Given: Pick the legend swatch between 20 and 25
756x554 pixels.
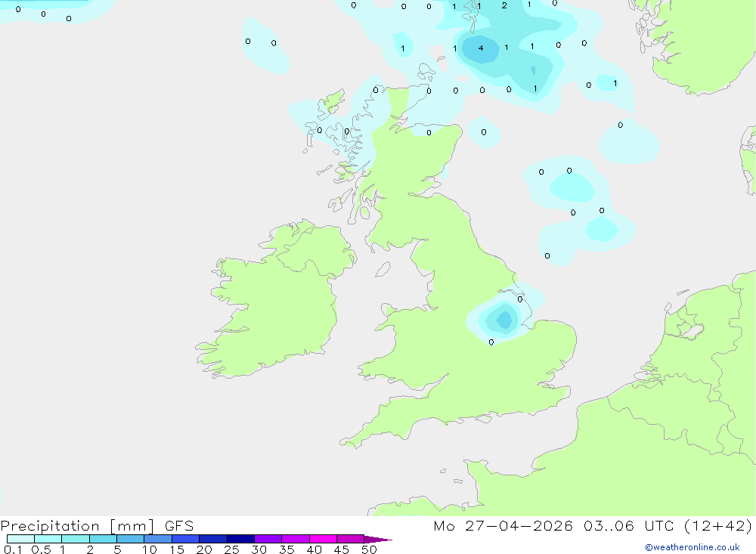Looking at the screenshot, I should click(213, 539).
